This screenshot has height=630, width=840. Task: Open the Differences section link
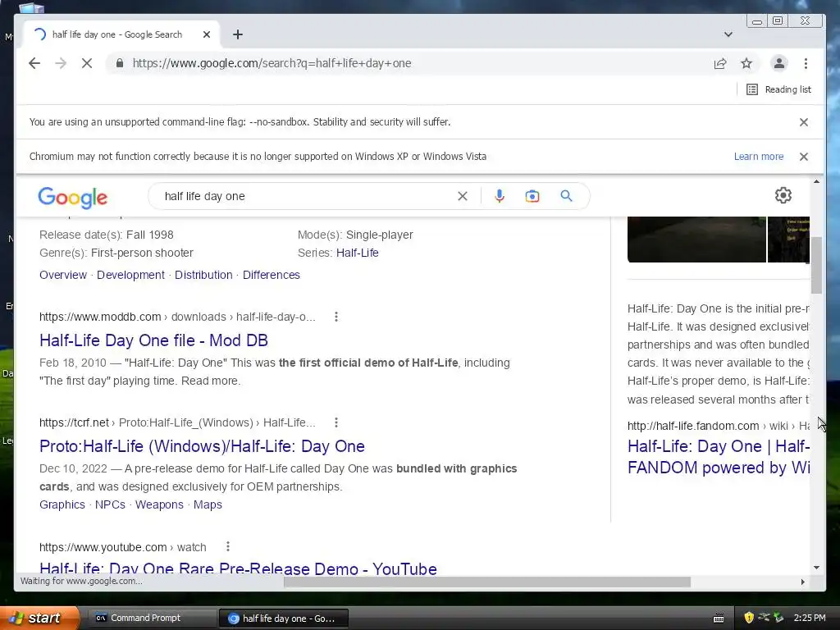pos(271,275)
